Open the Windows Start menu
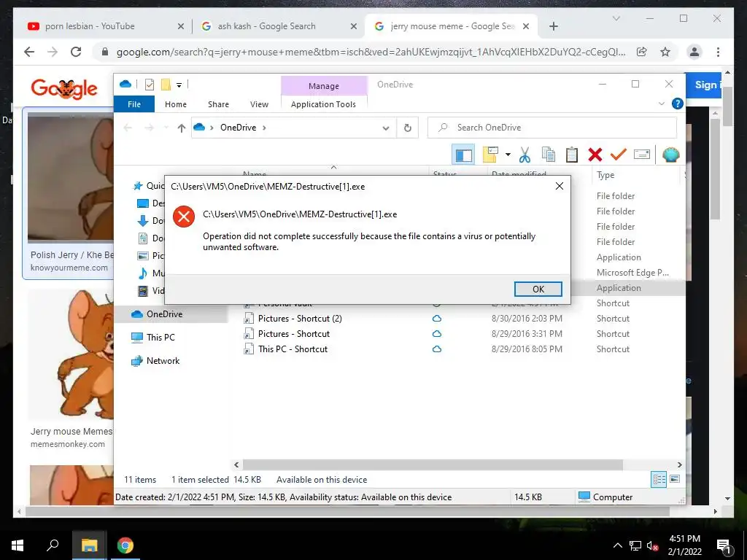The height and width of the screenshot is (560, 747). coord(18,545)
